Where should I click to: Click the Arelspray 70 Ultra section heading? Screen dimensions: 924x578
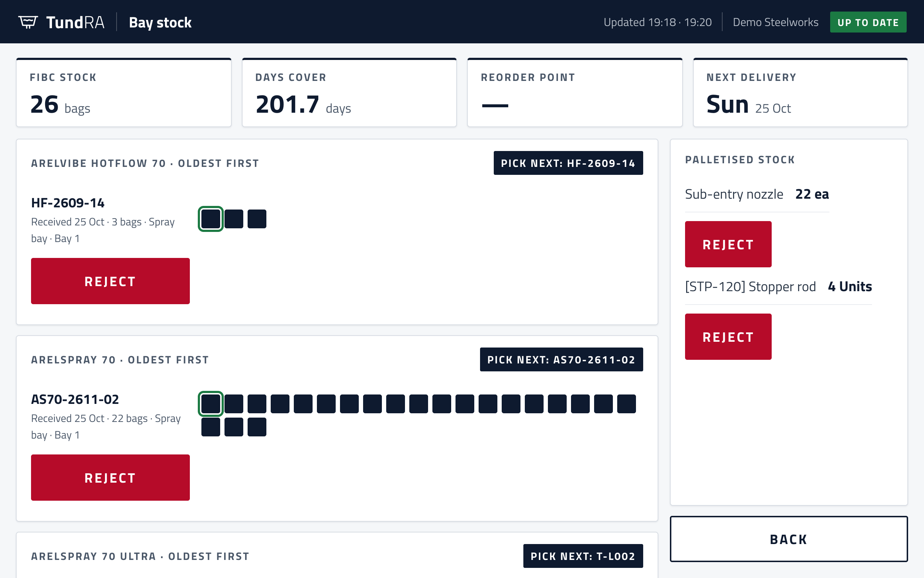[140, 556]
